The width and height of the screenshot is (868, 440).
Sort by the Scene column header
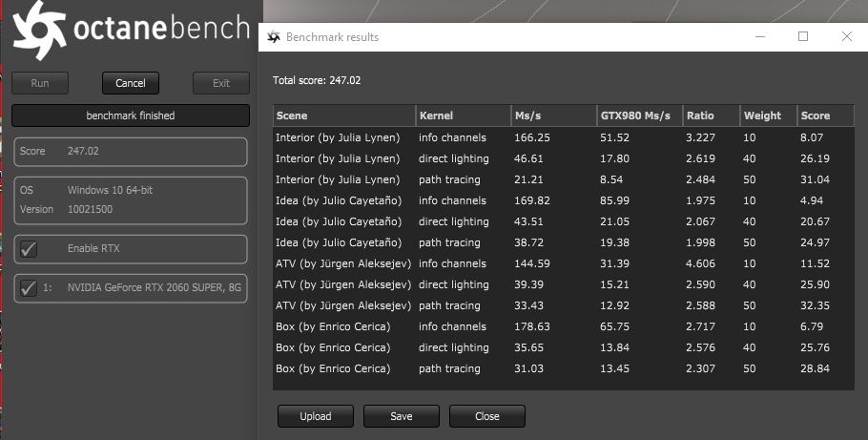(x=343, y=115)
